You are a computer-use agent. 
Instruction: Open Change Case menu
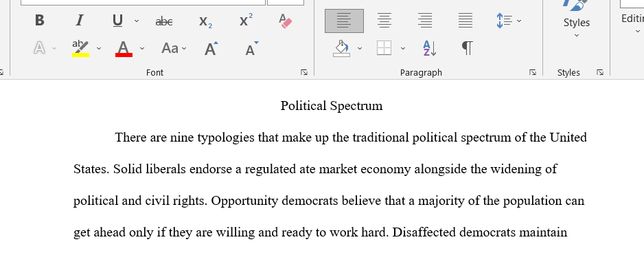[x=174, y=49]
